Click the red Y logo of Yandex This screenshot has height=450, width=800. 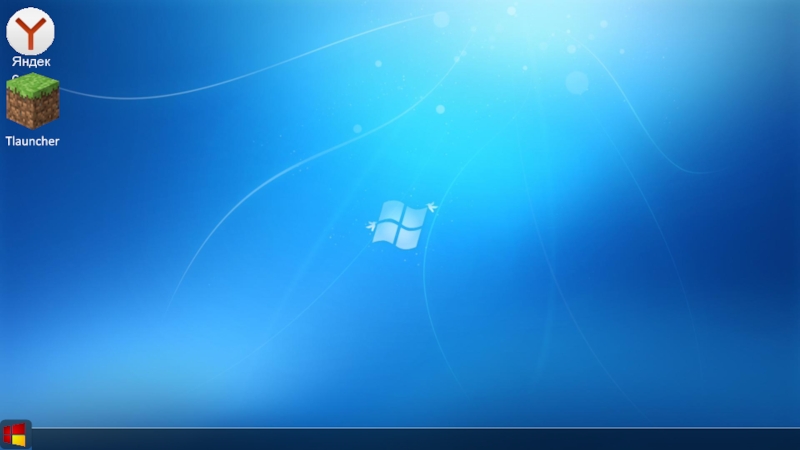click(31, 31)
